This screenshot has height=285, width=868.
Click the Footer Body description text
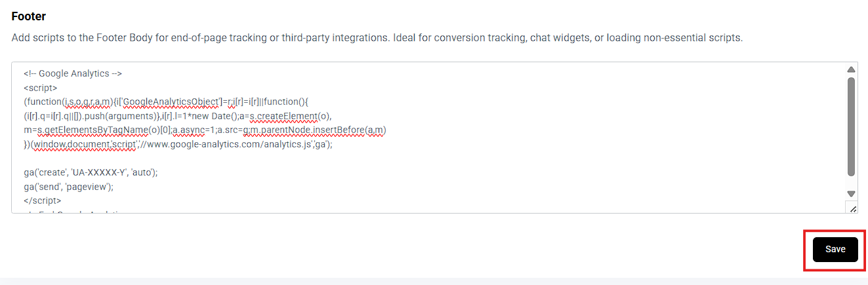tap(377, 38)
